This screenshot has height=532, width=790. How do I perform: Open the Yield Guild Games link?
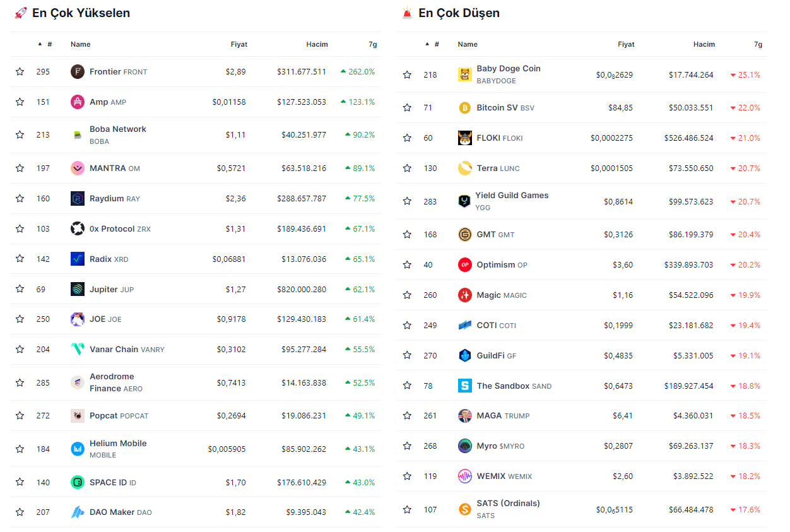point(511,196)
